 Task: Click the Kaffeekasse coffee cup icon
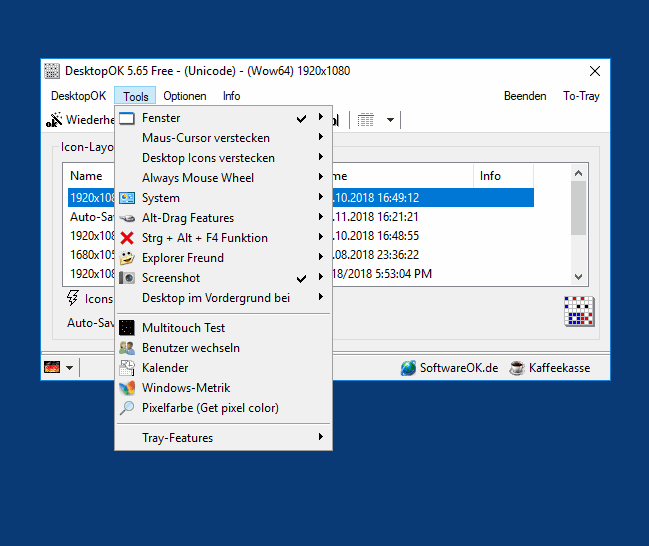pos(517,368)
